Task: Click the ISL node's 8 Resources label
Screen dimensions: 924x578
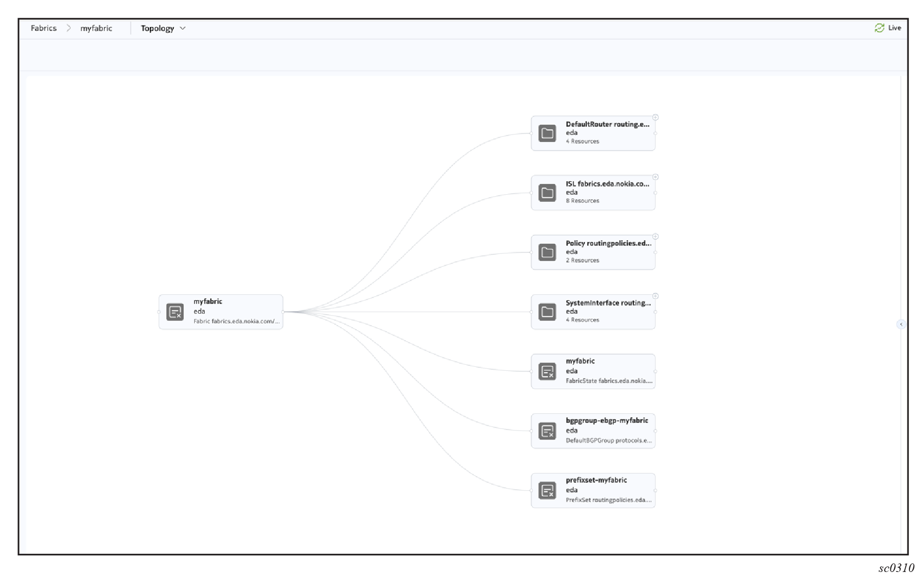Action: point(582,201)
